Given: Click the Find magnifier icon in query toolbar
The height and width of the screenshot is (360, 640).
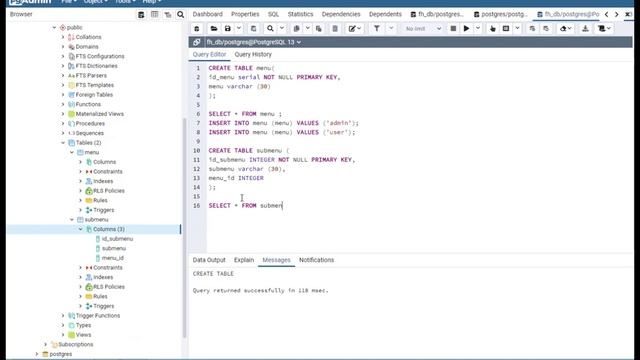Looking at the screenshot, I should pos(270,29).
